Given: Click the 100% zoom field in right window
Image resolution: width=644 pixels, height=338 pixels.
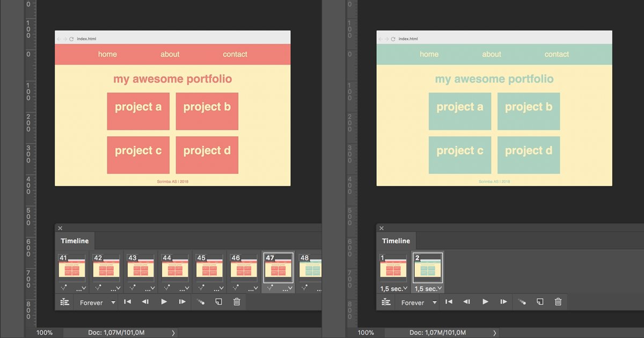Looking at the screenshot, I should 367,333.
